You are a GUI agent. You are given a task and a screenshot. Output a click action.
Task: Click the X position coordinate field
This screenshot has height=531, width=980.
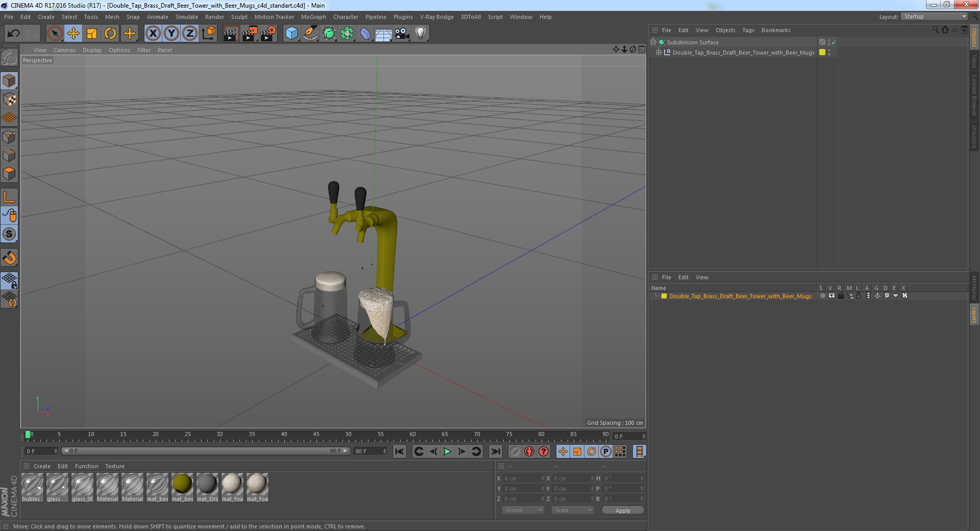[524, 478]
